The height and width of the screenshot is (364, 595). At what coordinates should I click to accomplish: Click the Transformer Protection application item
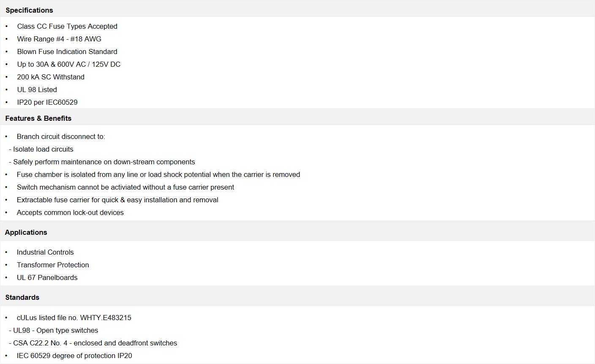pyautogui.click(x=53, y=265)
